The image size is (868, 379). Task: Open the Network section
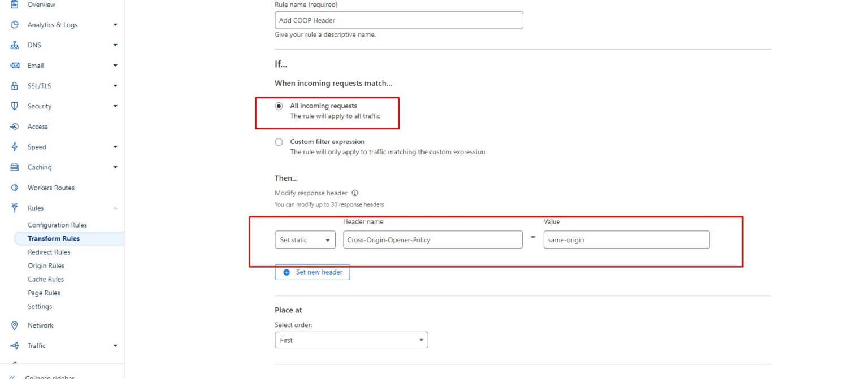41,325
